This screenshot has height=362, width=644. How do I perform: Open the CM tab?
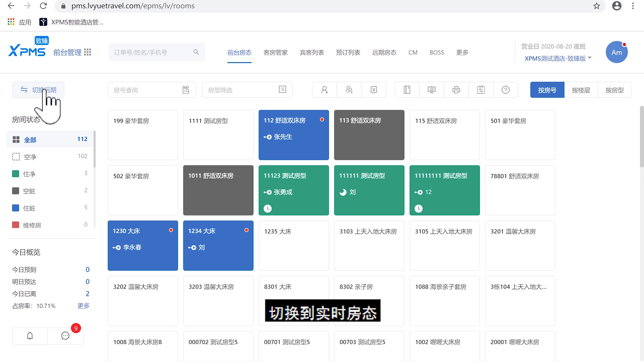[413, 52]
